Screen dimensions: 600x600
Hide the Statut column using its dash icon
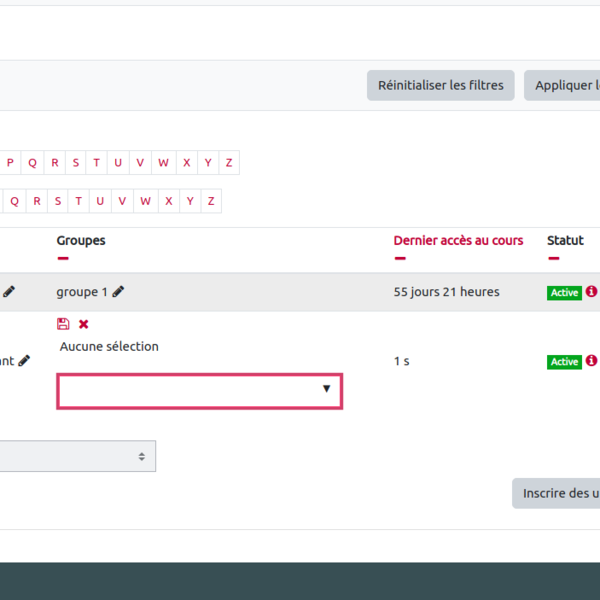553,258
